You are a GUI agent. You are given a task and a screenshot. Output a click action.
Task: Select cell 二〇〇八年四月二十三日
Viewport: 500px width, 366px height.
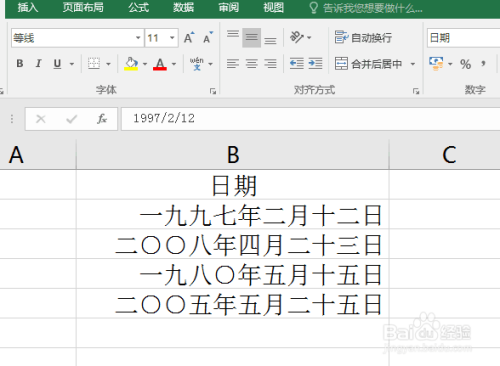pos(233,244)
